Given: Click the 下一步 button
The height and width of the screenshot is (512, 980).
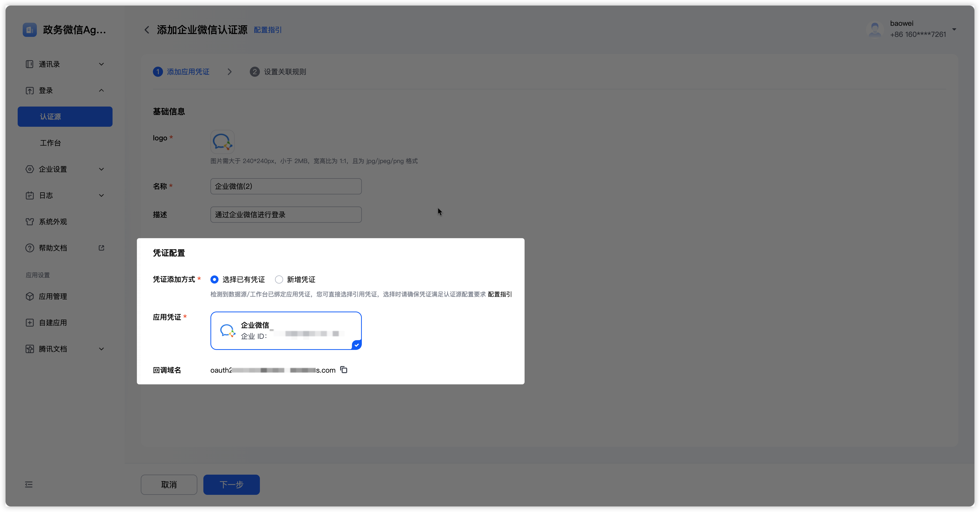Looking at the screenshot, I should [x=231, y=484].
